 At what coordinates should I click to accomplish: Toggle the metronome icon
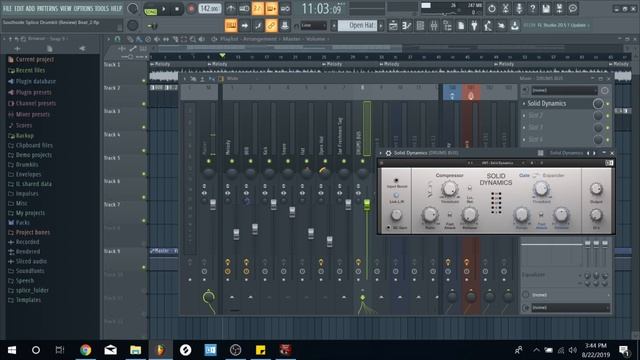tap(231, 9)
